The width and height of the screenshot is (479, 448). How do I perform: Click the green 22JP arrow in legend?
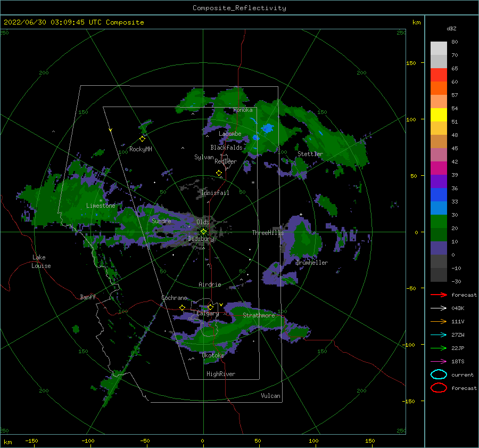439,348
